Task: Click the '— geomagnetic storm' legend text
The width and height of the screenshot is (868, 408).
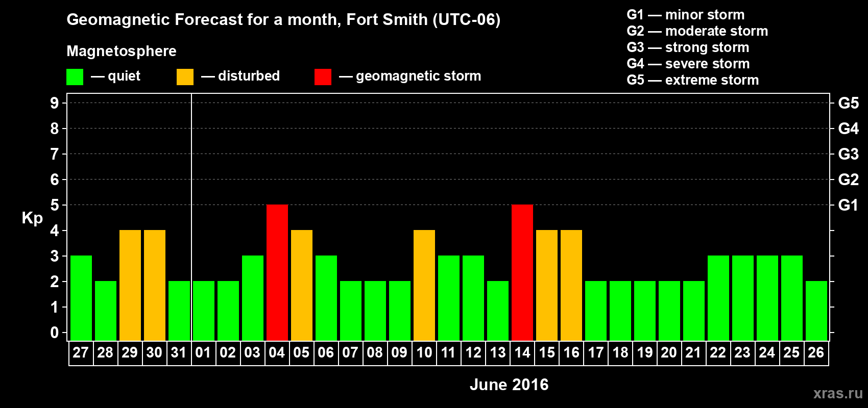Action: pos(410,76)
